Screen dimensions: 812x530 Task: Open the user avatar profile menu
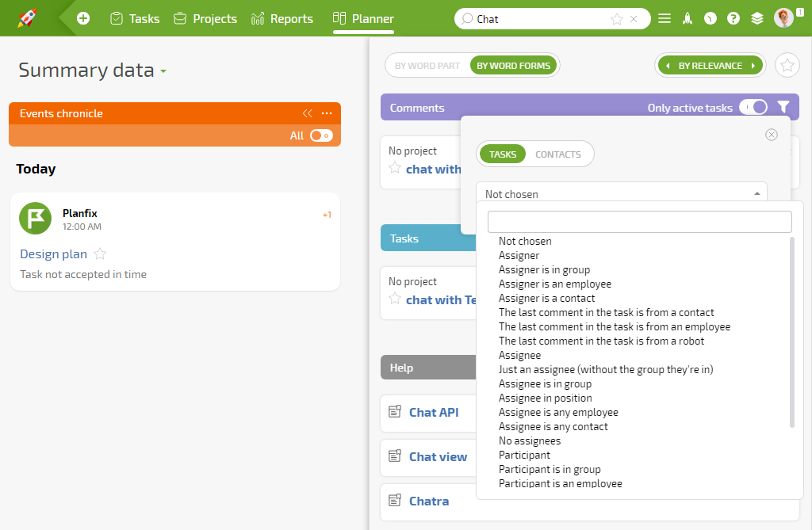783,18
